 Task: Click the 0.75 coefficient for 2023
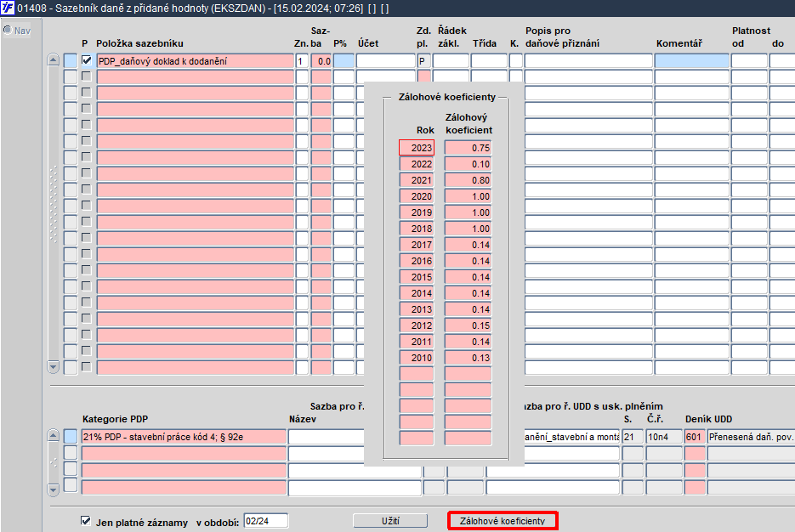pyautogui.click(x=468, y=148)
